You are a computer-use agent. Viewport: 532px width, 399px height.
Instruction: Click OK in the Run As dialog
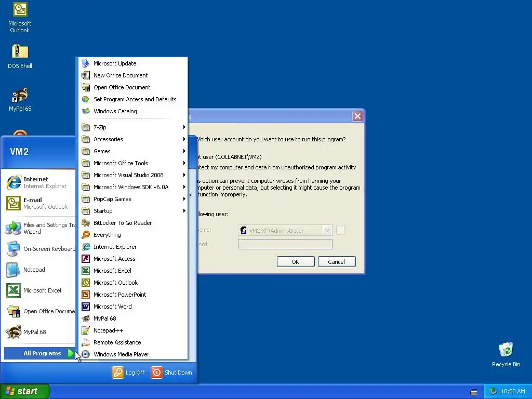pyautogui.click(x=296, y=262)
